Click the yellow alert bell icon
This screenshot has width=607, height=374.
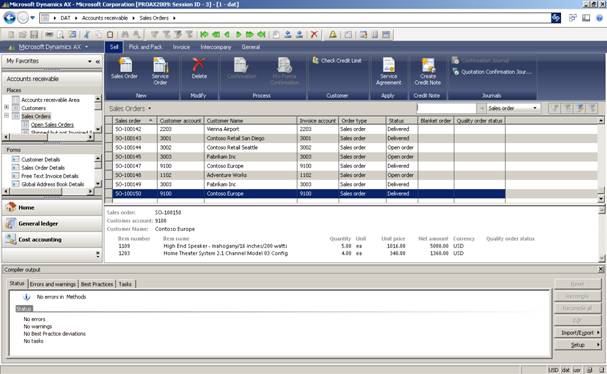point(333,34)
